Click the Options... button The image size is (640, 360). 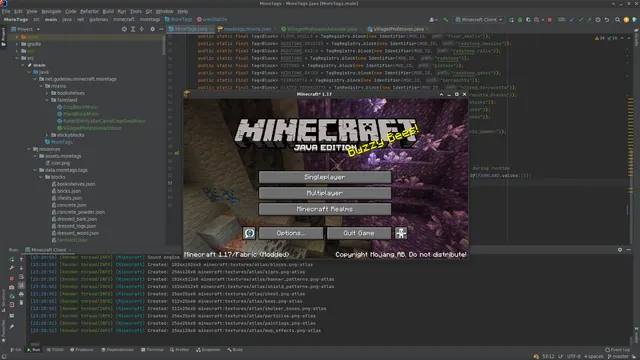[x=291, y=233]
